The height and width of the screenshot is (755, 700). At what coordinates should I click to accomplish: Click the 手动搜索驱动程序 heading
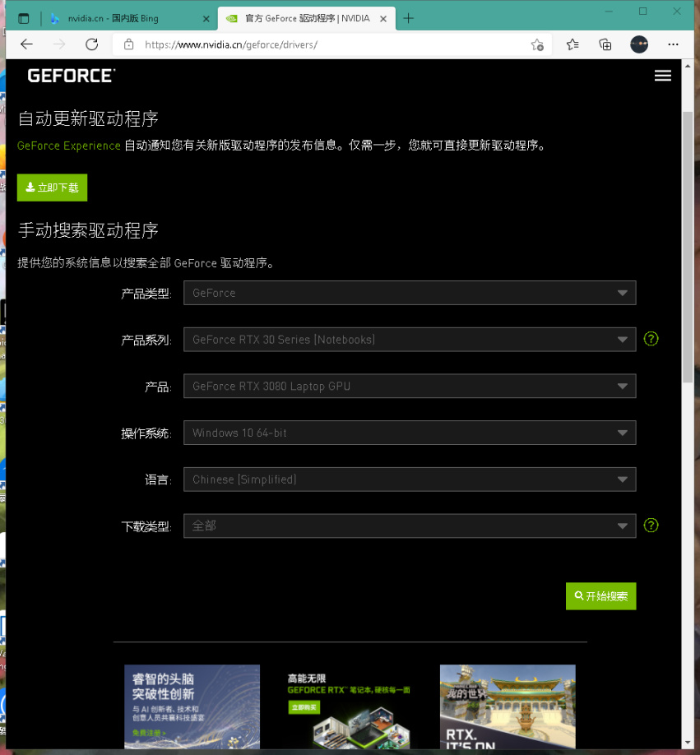pos(88,230)
